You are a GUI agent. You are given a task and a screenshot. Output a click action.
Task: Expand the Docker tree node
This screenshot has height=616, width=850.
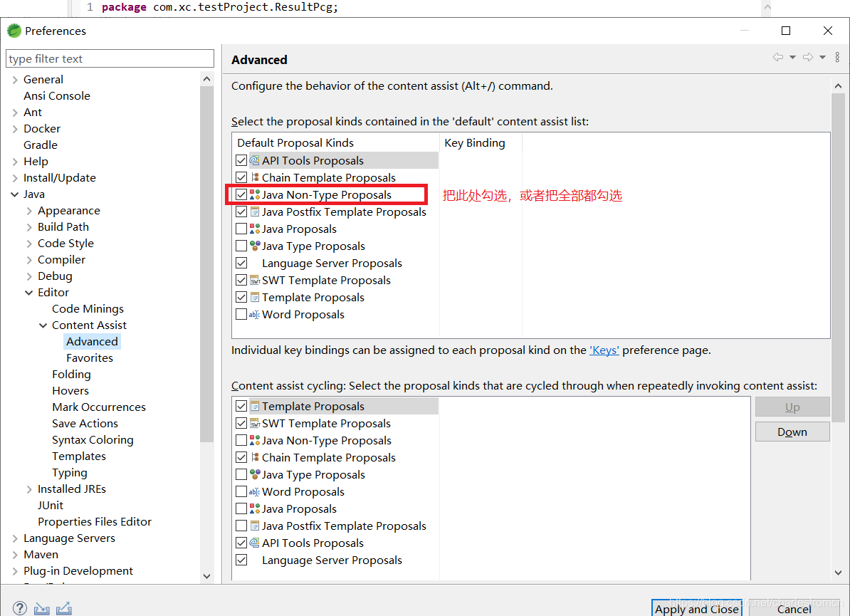tap(15, 129)
